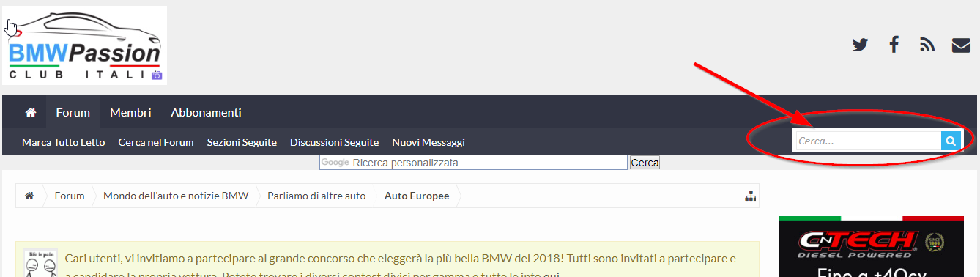
Task: Open the email envelope icon
Action: pos(961,45)
